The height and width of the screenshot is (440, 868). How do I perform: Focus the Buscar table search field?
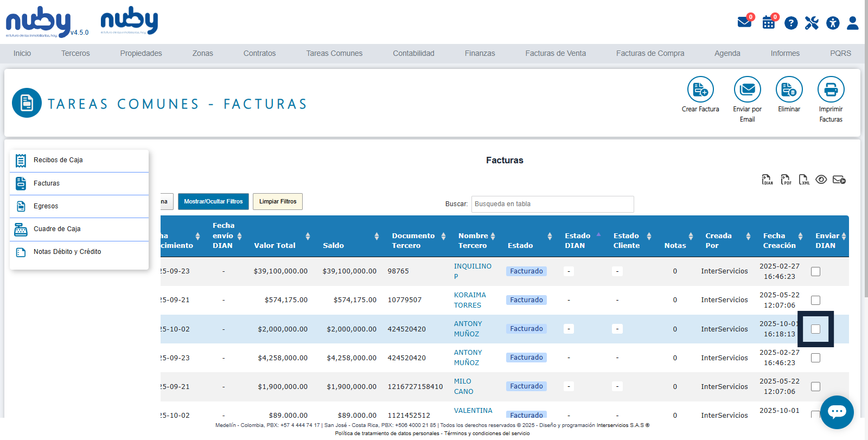click(x=552, y=204)
